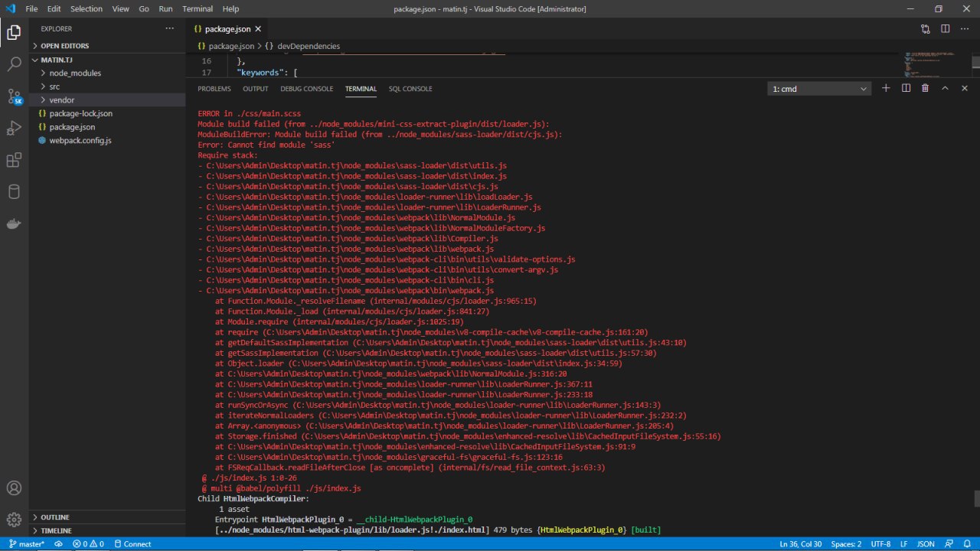980x551 pixels.
Task: Select the Terminal panel tab
Action: (361, 89)
